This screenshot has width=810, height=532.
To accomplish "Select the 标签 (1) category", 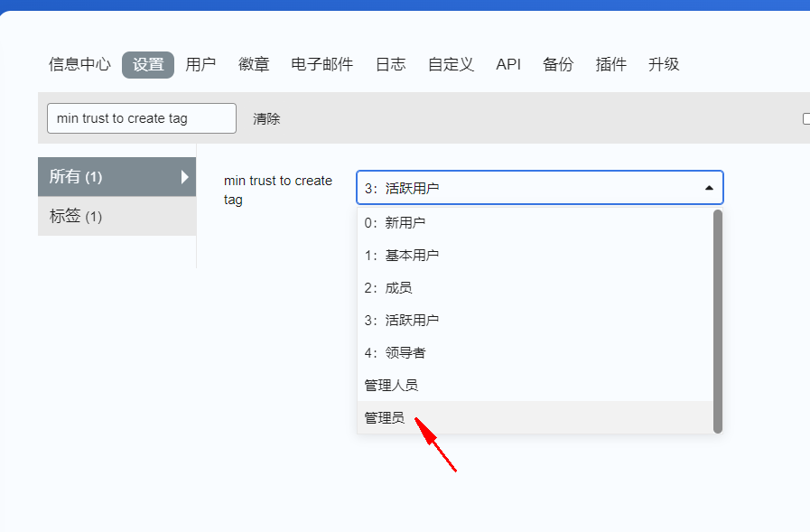I will click(x=116, y=216).
